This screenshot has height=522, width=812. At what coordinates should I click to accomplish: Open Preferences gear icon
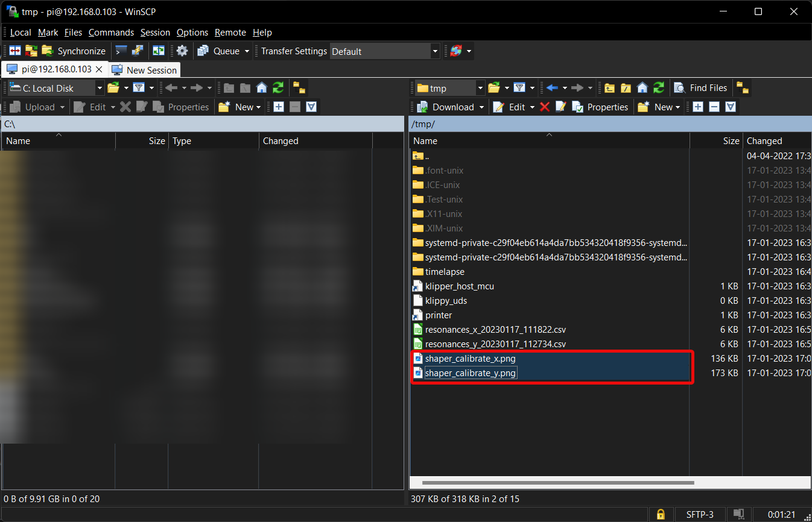182,51
